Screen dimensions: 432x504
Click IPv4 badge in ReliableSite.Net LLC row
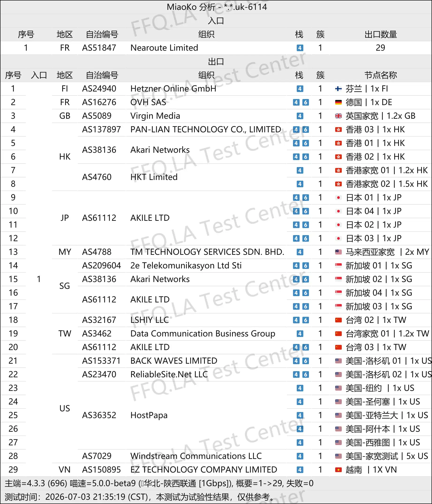point(296,374)
